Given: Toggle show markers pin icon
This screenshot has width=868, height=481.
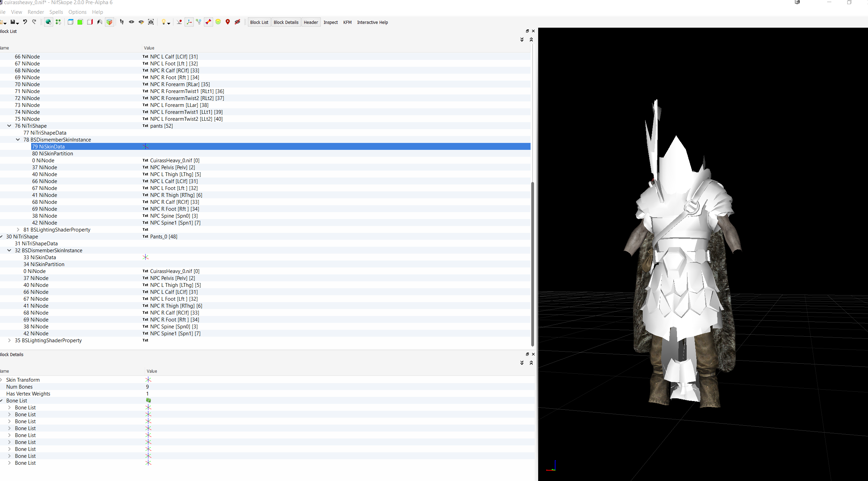Looking at the screenshot, I should coord(228,22).
